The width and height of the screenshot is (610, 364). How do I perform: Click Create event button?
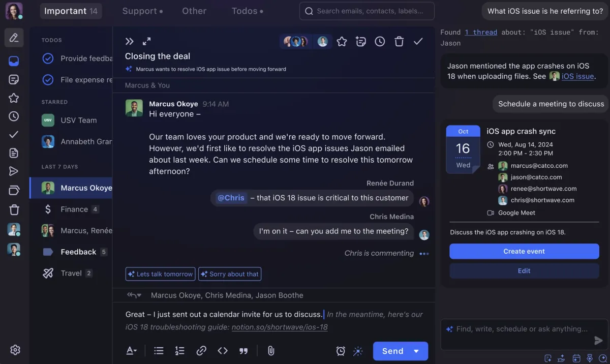click(524, 251)
